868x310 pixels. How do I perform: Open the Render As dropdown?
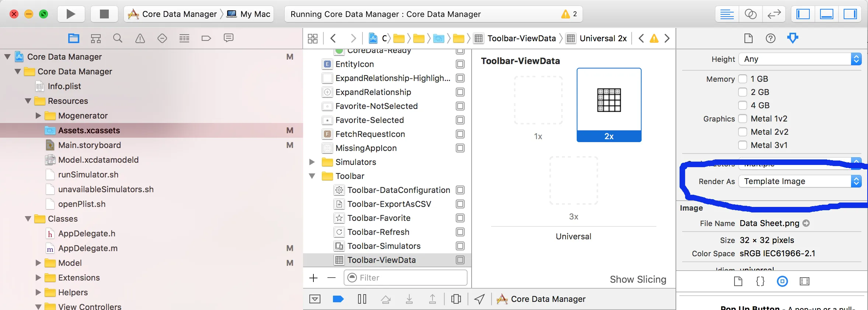tap(800, 182)
